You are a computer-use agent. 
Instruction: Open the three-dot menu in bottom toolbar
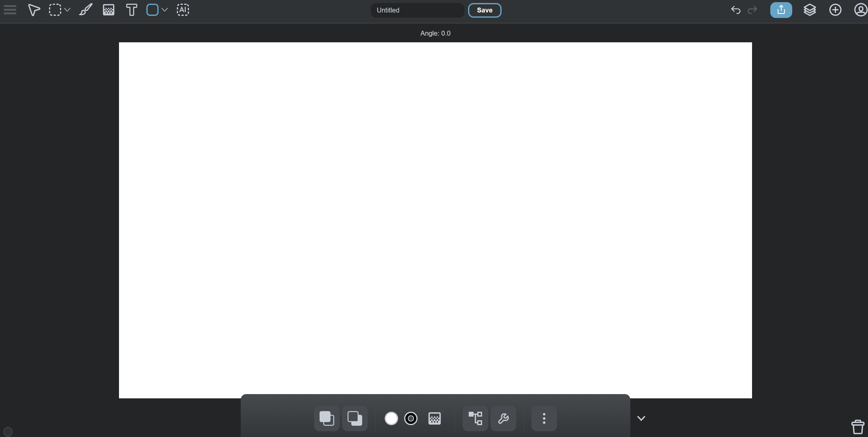[544, 418]
